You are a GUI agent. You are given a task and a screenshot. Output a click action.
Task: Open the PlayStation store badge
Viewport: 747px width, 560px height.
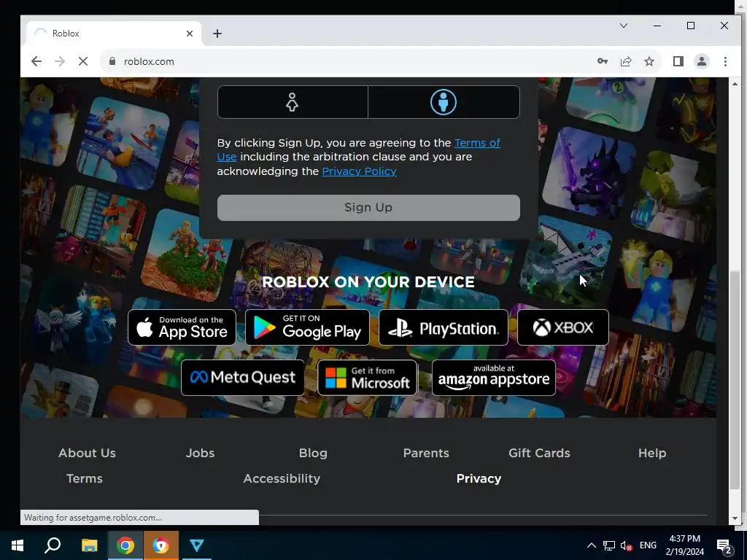pyautogui.click(x=444, y=327)
